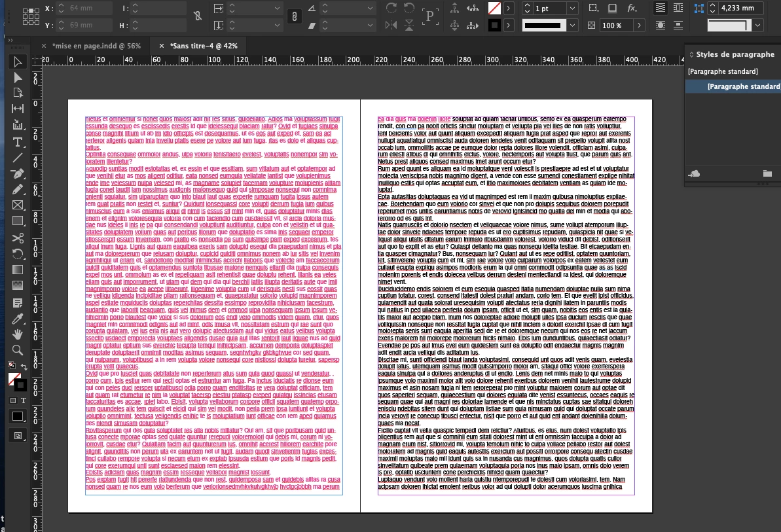The width and height of the screenshot is (781, 532).
Task: Click the black stroke swatch in control bar
Action: click(x=494, y=26)
